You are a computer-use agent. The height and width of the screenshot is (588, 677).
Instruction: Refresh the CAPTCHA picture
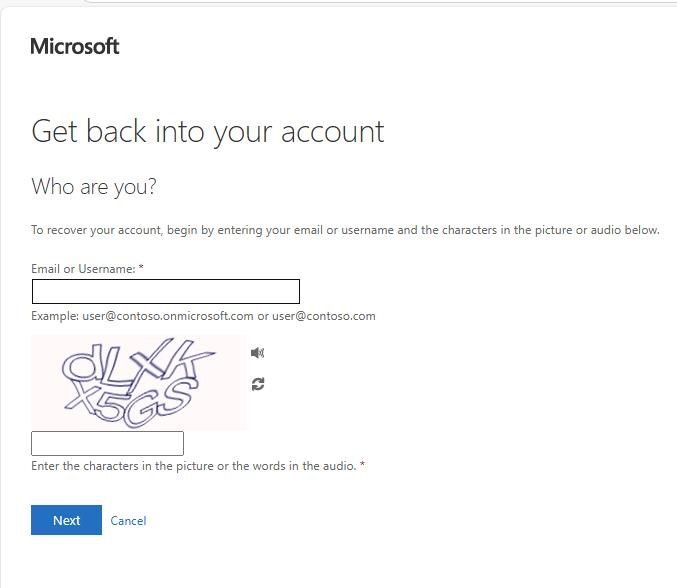258,384
